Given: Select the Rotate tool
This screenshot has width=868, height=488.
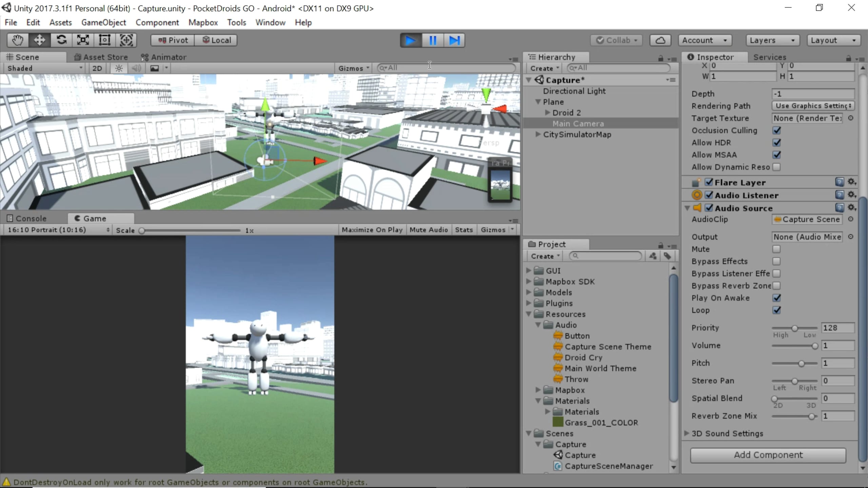Looking at the screenshot, I should tap(61, 40).
